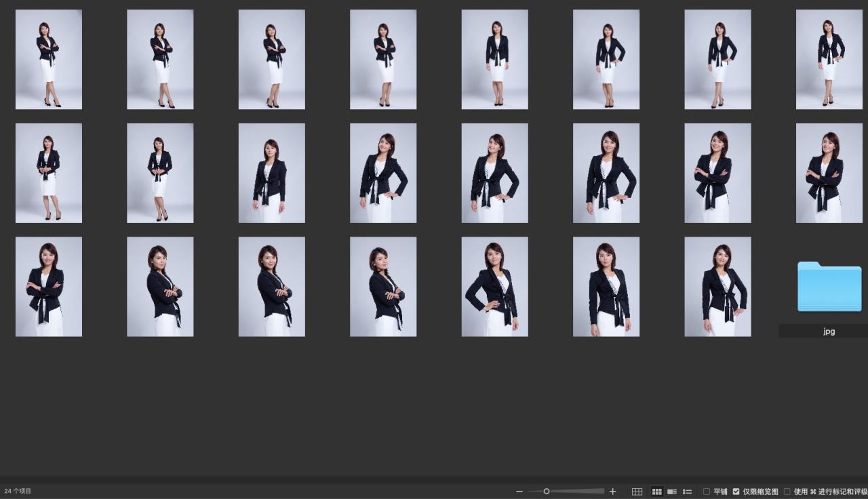Image resolution: width=868 pixels, height=499 pixels.
Task: Switch to thumbnails view icon
Action: coord(656,492)
